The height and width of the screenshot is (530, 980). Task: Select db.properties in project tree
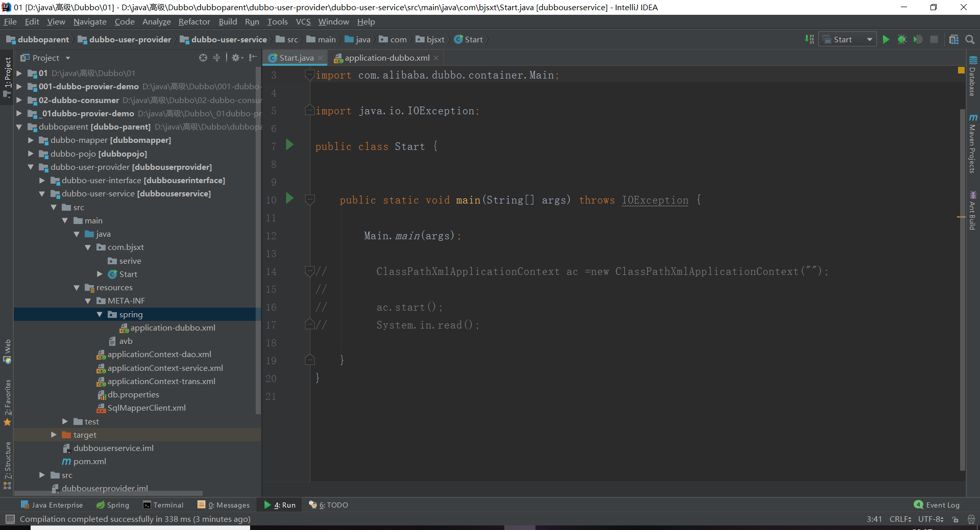[128, 394]
